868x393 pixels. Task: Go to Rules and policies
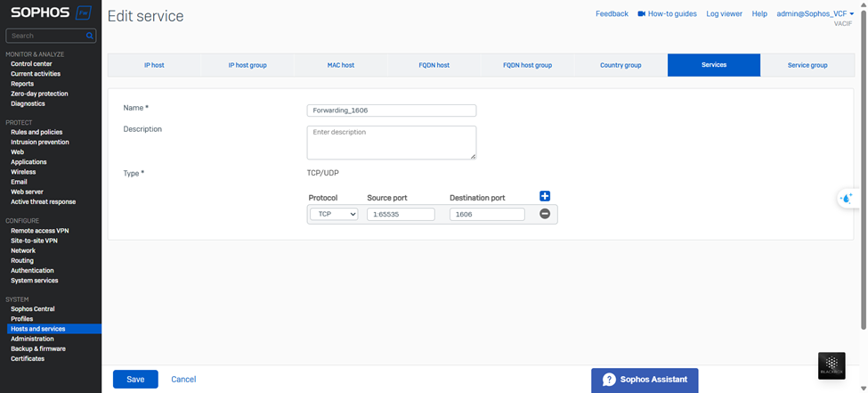click(x=37, y=132)
